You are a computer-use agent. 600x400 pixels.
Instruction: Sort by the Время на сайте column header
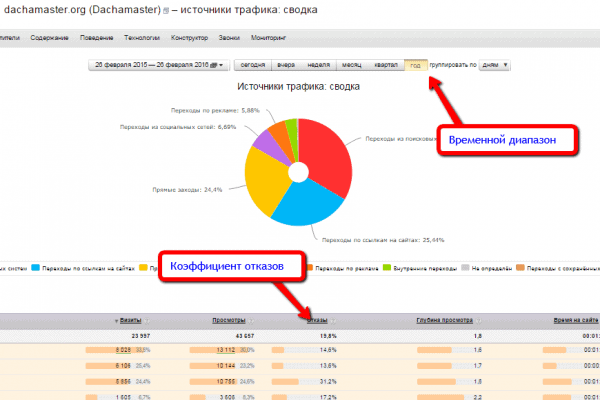pyautogui.click(x=576, y=320)
